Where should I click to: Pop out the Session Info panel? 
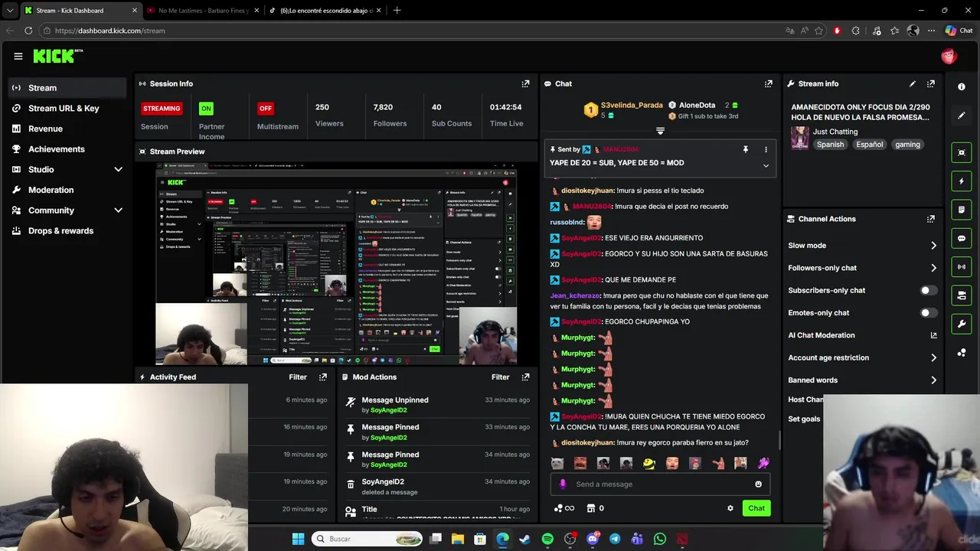pos(525,83)
